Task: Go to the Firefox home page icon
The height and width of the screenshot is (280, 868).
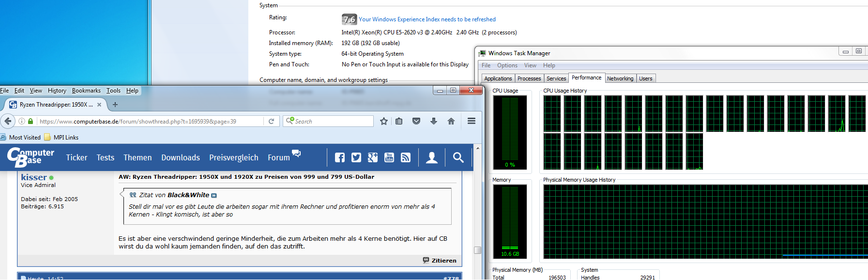Action: [x=451, y=121]
